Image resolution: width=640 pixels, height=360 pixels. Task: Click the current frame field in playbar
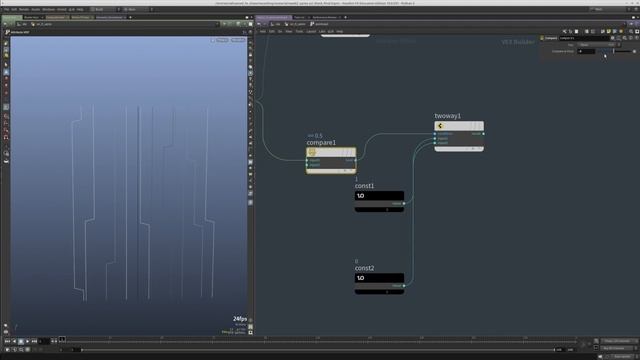(44, 341)
